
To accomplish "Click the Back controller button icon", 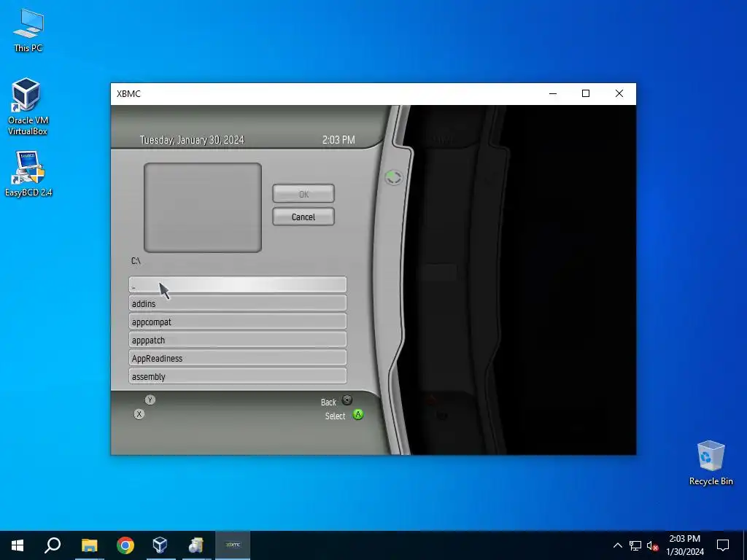I will point(347,400).
